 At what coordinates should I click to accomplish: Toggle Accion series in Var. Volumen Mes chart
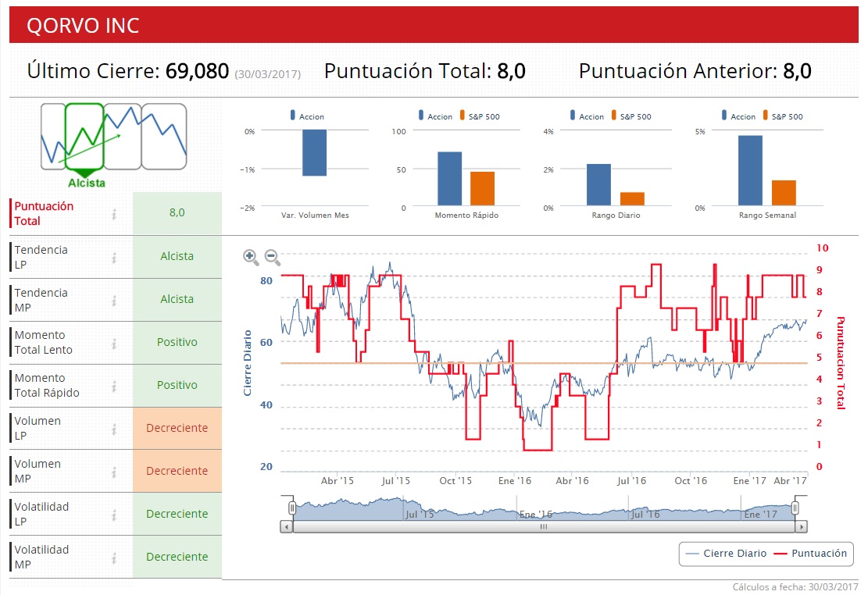click(x=307, y=116)
